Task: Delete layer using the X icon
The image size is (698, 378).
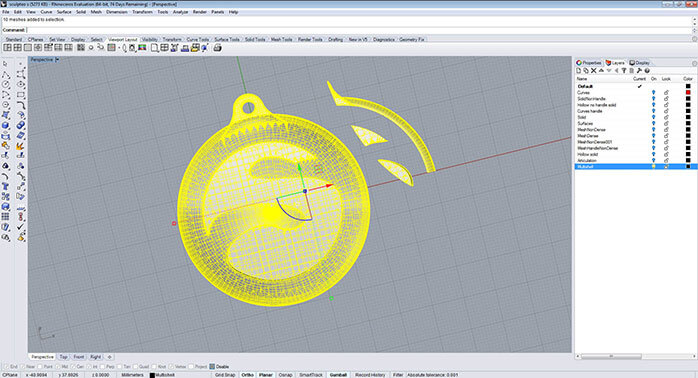Action: pos(594,71)
